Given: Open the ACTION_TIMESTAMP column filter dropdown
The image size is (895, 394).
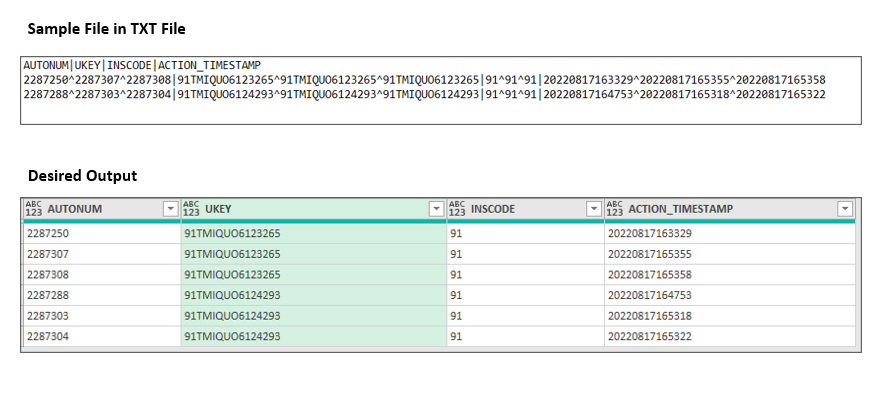Looking at the screenshot, I should click(x=845, y=210).
